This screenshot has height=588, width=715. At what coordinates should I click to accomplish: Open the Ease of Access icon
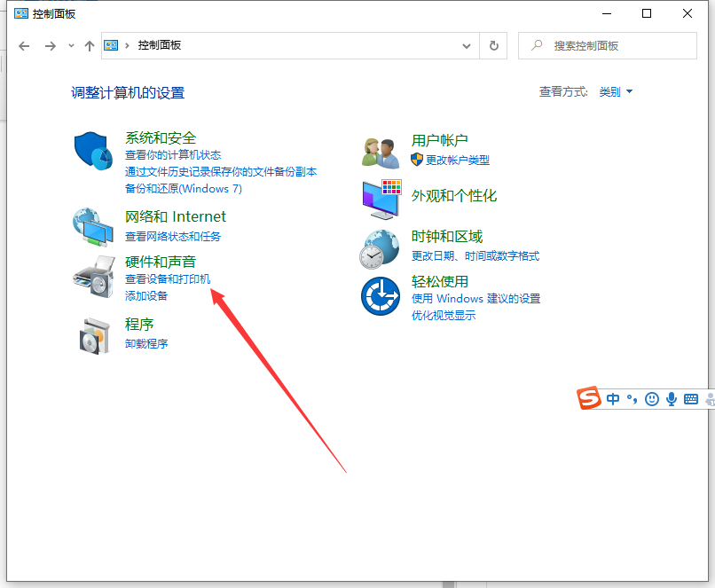(x=381, y=295)
